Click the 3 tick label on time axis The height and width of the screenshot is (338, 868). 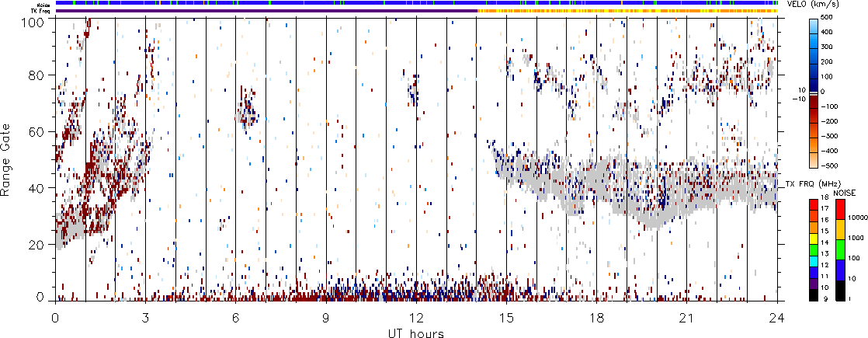point(145,317)
